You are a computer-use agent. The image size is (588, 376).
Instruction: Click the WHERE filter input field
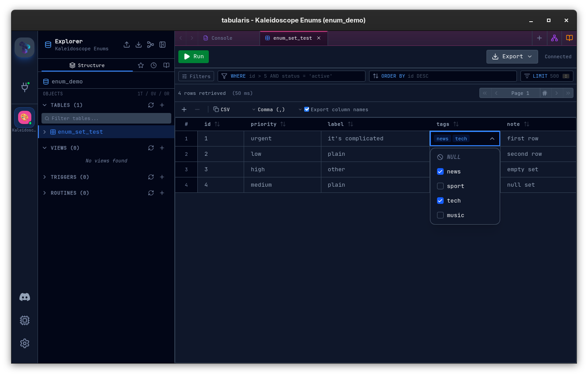(291, 76)
